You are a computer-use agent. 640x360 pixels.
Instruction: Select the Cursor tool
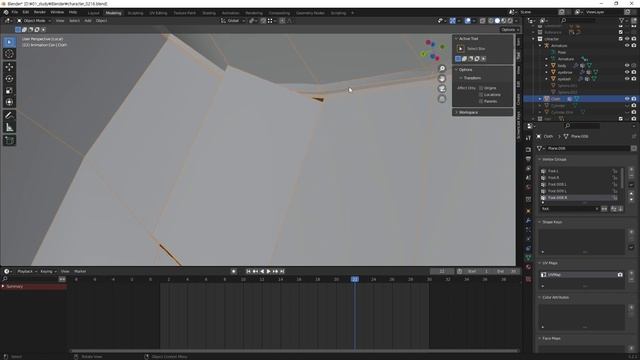tap(9, 54)
